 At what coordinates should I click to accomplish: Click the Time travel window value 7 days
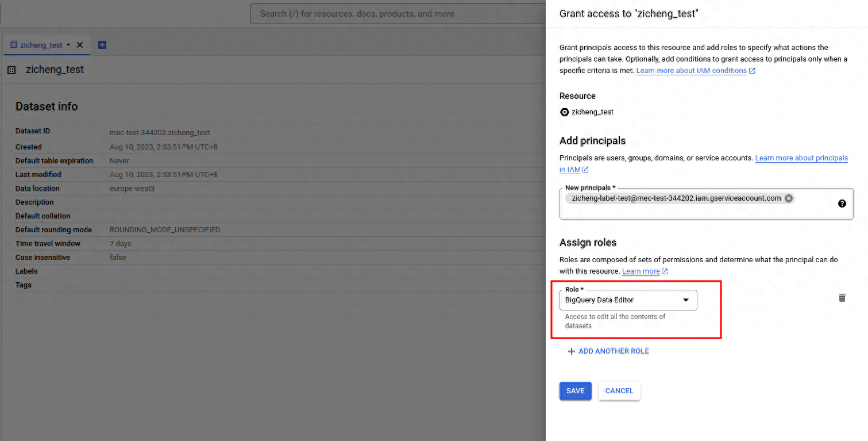(x=121, y=244)
